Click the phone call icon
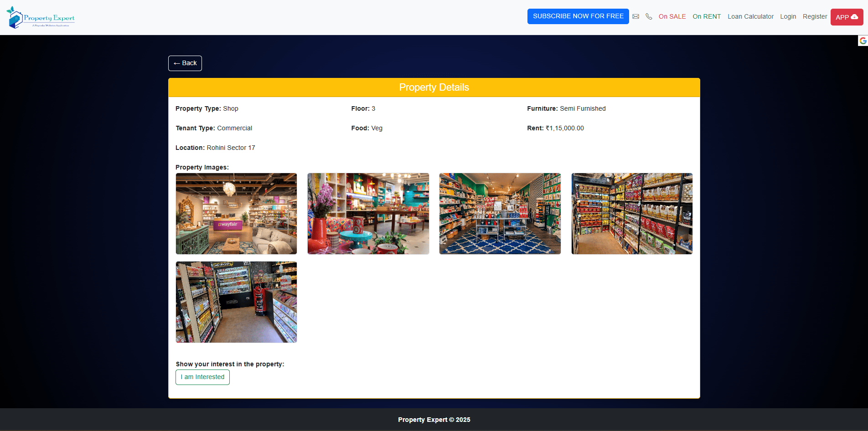The width and height of the screenshot is (868, 431). tap(649, 16)
